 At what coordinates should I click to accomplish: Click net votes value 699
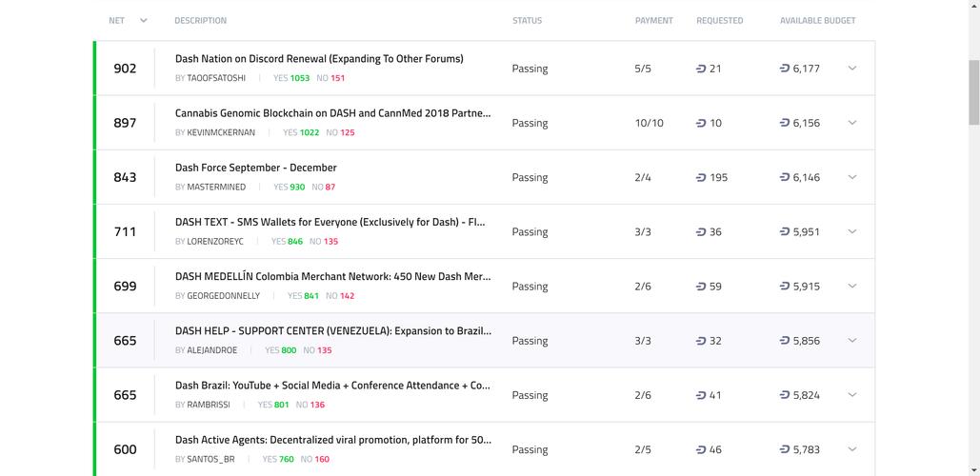[125, 287]
